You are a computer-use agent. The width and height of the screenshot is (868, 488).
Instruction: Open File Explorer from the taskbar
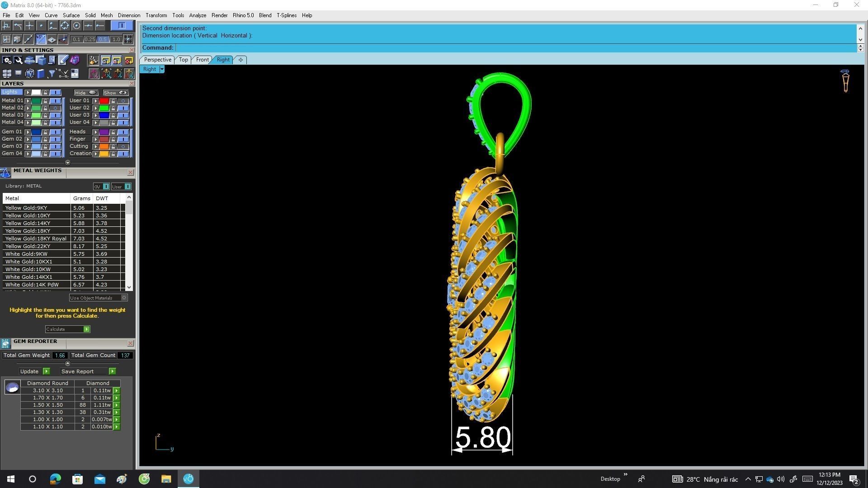166,479
